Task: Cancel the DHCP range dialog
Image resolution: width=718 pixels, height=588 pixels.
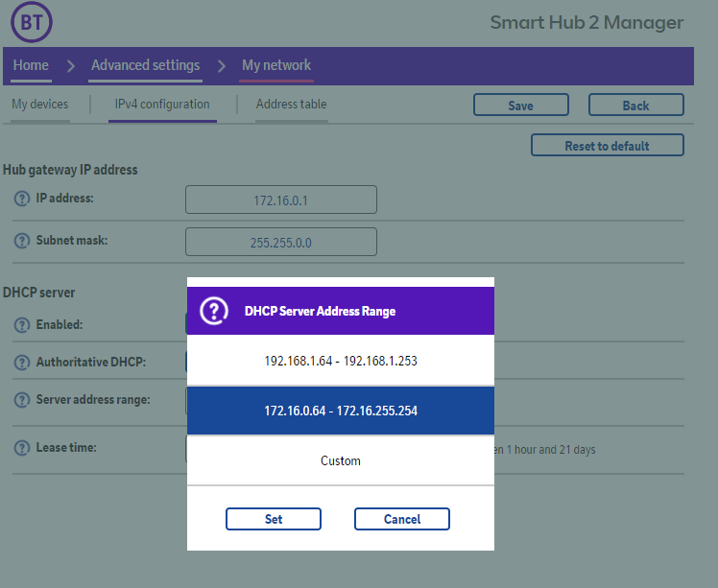Action: point(401,519)
